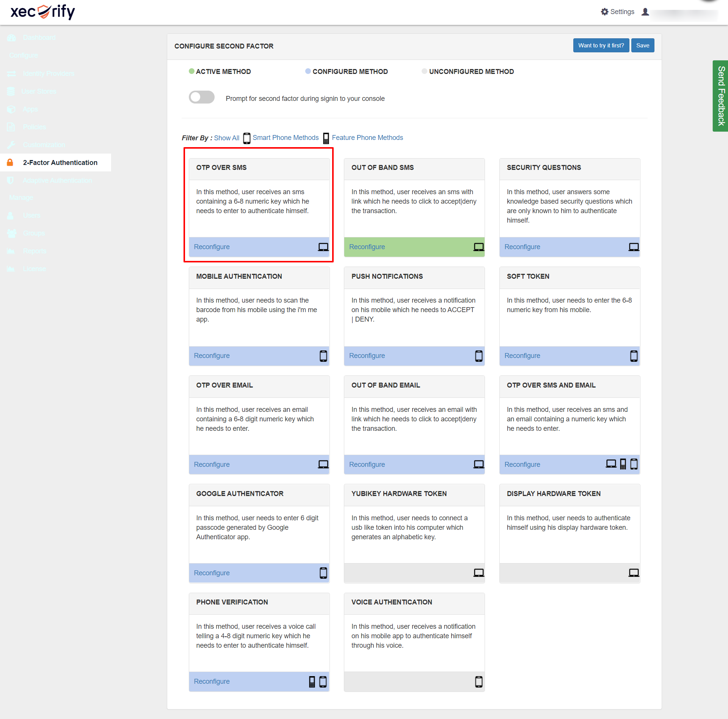Click 2-Factor Authentication sidebar menu item

[60, 162]
